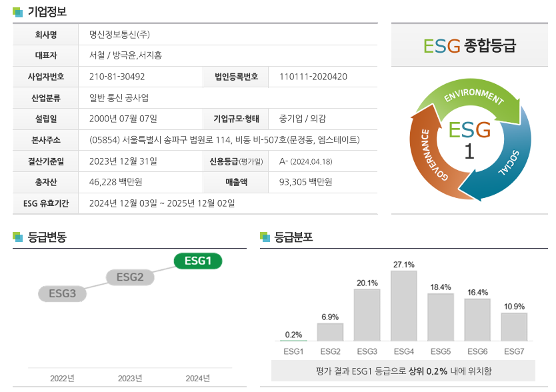556x392 pixels.
Task: Select the gray ESG2 grade badge
Action: [x=130, y=277]
